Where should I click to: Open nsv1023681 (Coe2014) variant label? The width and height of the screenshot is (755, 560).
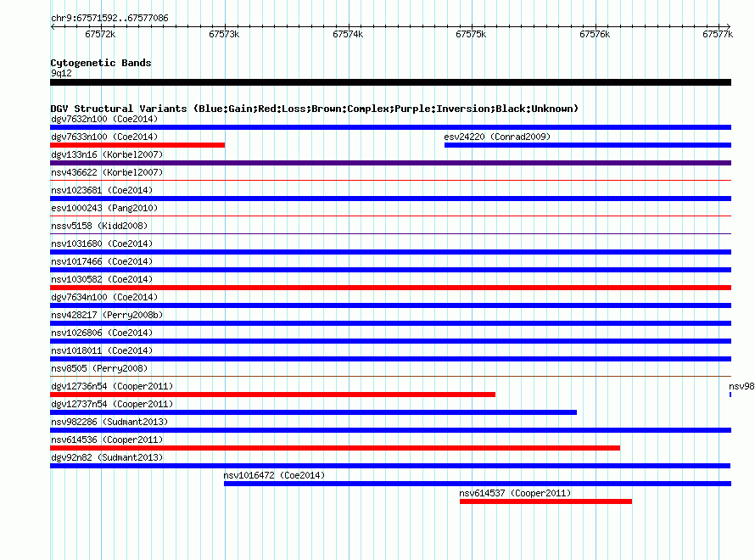point(102,190)
